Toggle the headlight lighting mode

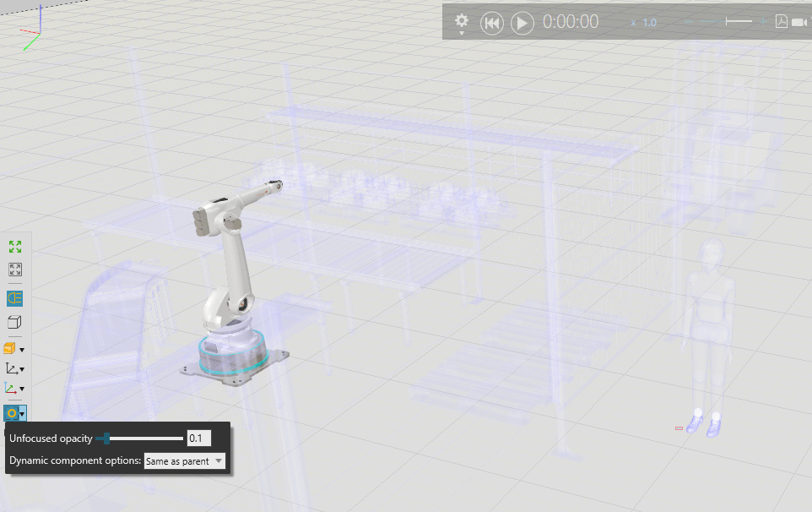tap(14, 298)
